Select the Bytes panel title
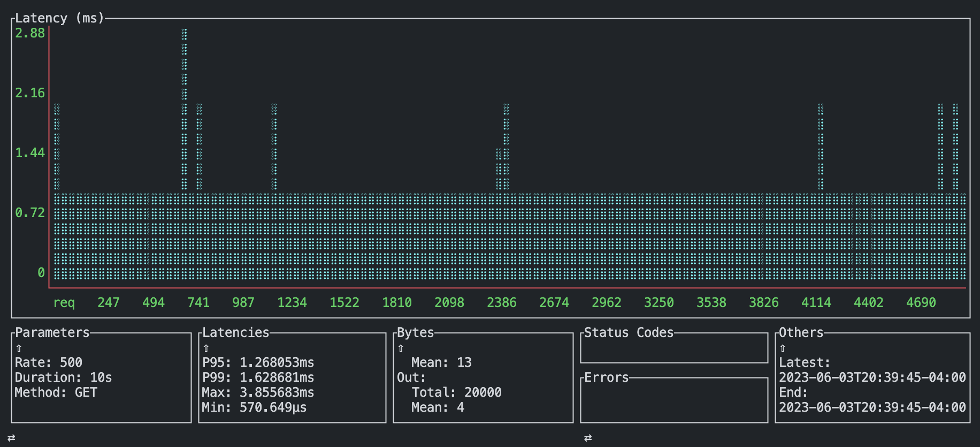Viewport: 980px width, 447px height. pos(416,333)
